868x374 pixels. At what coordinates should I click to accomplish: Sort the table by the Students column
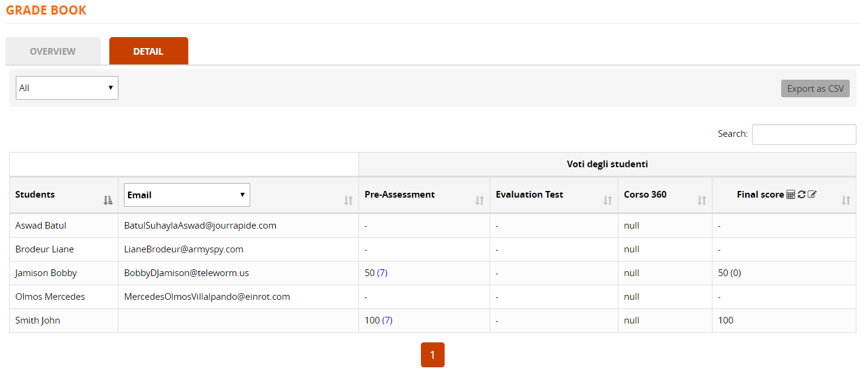[108, 199]
